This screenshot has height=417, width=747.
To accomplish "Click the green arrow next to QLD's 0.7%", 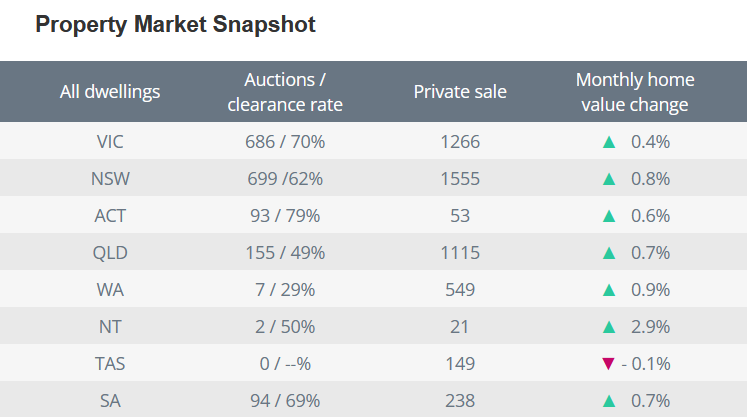I will point(608,253).
